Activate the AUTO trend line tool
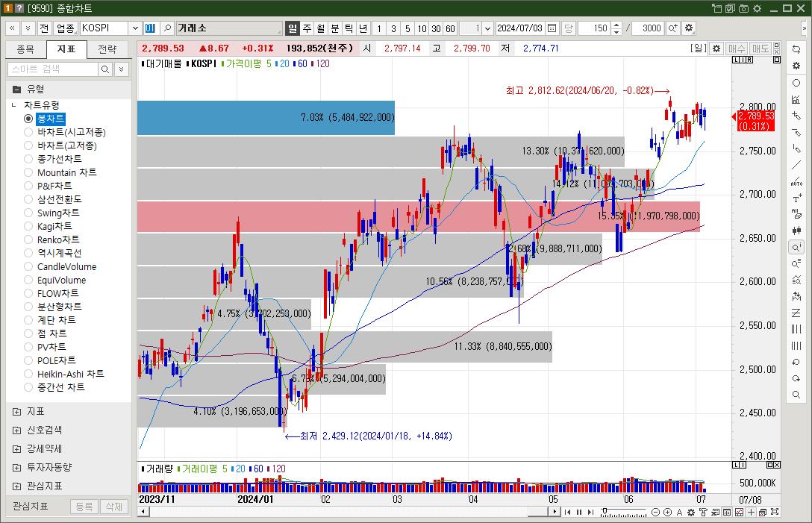812x523 pixels. point(796,182)
